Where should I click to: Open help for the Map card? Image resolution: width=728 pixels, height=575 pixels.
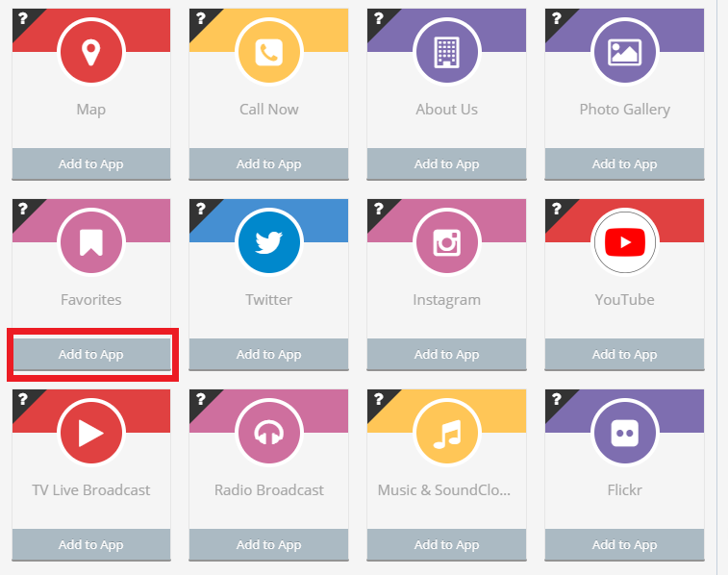(x=23, y=18)
